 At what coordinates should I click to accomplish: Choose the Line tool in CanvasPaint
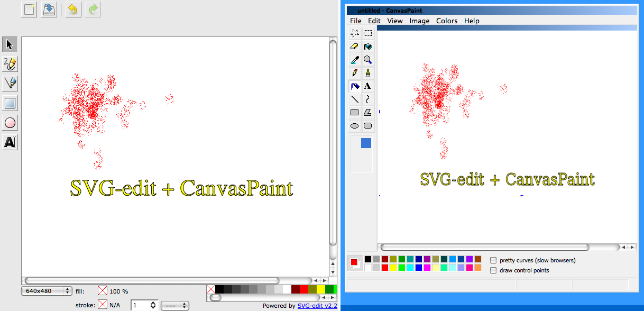[355, 99]
